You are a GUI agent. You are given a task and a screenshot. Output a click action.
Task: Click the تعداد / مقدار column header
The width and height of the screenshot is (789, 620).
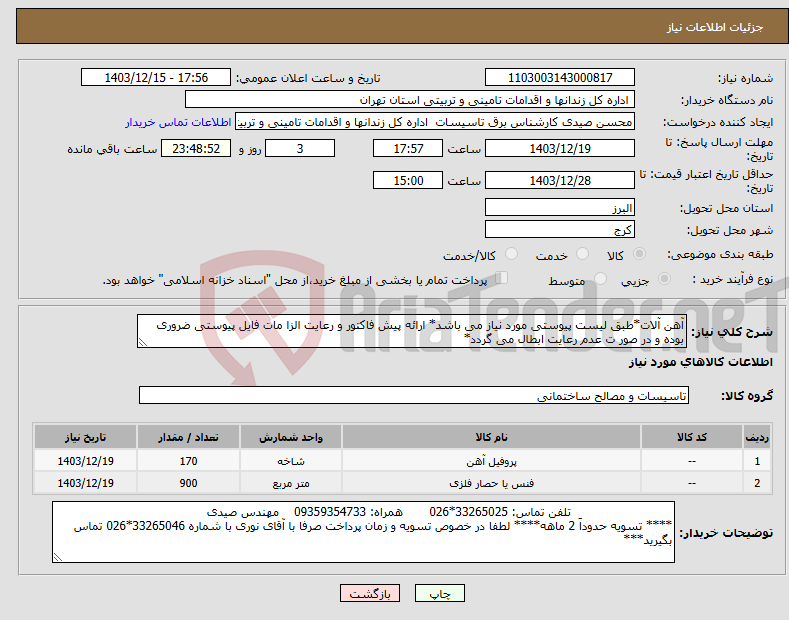pos(188,437)
